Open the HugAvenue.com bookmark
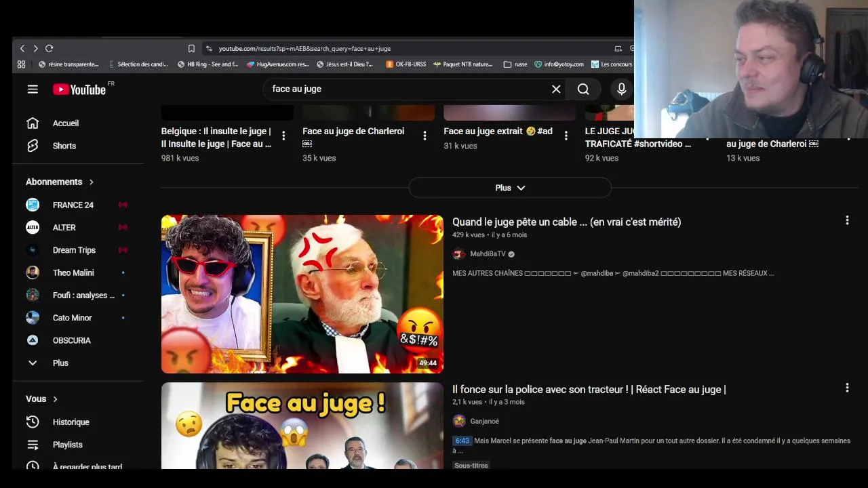This screenshot has height=488, width=868. [277, 64]
